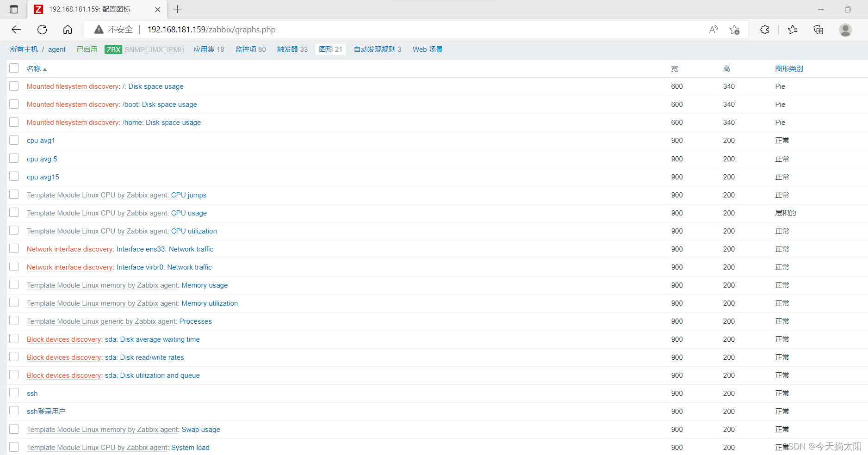
Task: Tick checkbox for cpu avg1
Action: point(14,140)
